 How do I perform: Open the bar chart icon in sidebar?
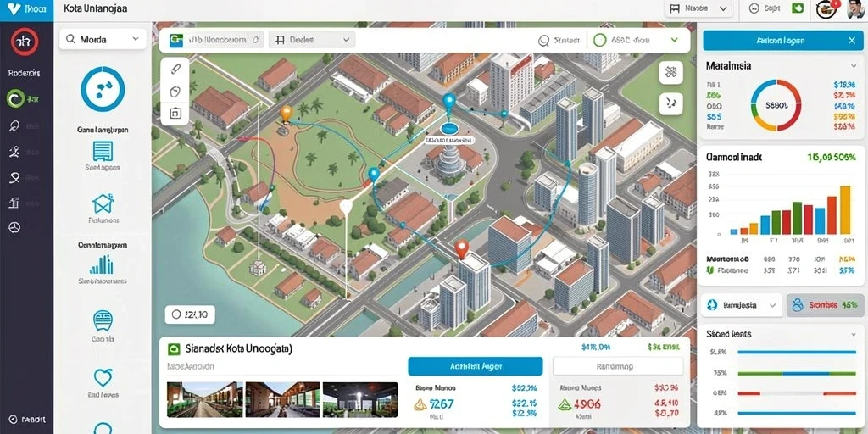click(x=102, y=264)
